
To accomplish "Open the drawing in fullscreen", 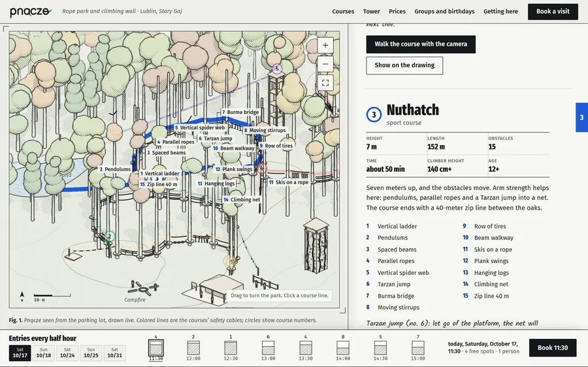I will (325, 83).
